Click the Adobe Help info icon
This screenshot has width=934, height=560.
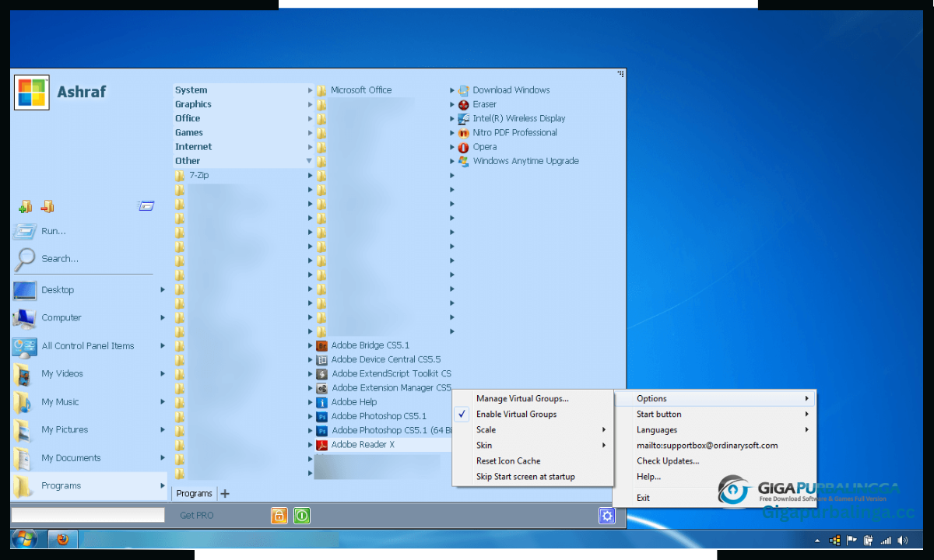coord(322,402)
